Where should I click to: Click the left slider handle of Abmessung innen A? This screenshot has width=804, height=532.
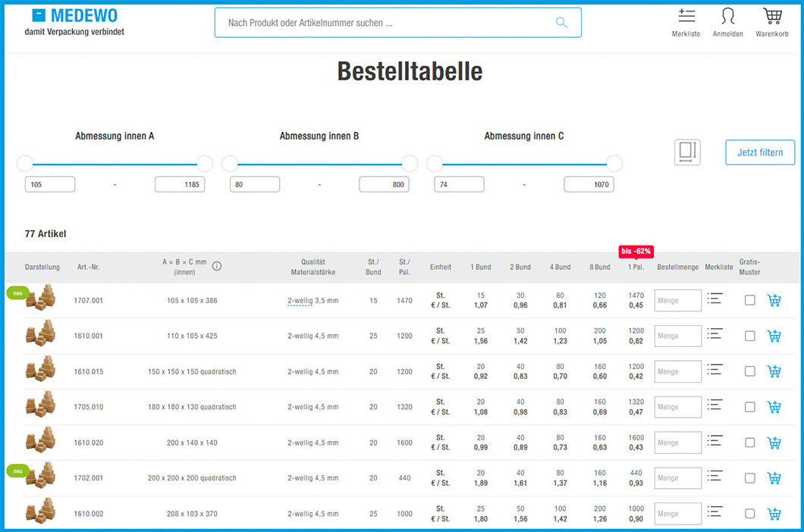coord(25,164)
